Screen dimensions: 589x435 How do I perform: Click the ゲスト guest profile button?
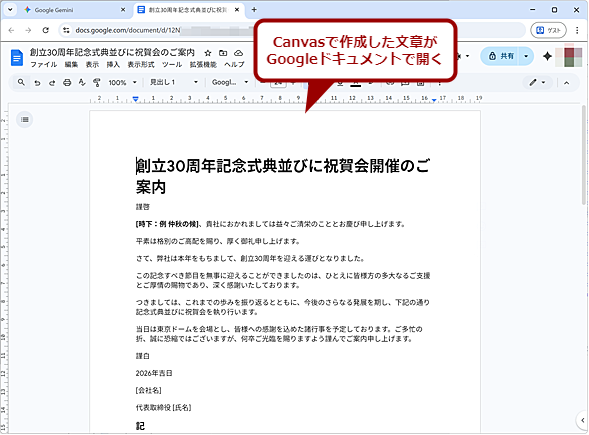(x=548, y=30)
